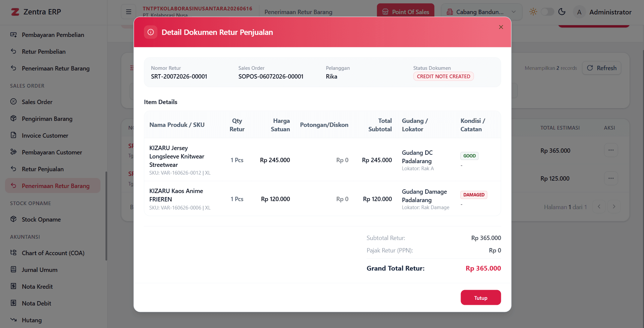Click the Refresh button
The width and height of the screenshot is (644, 328).
coord(602,68)
